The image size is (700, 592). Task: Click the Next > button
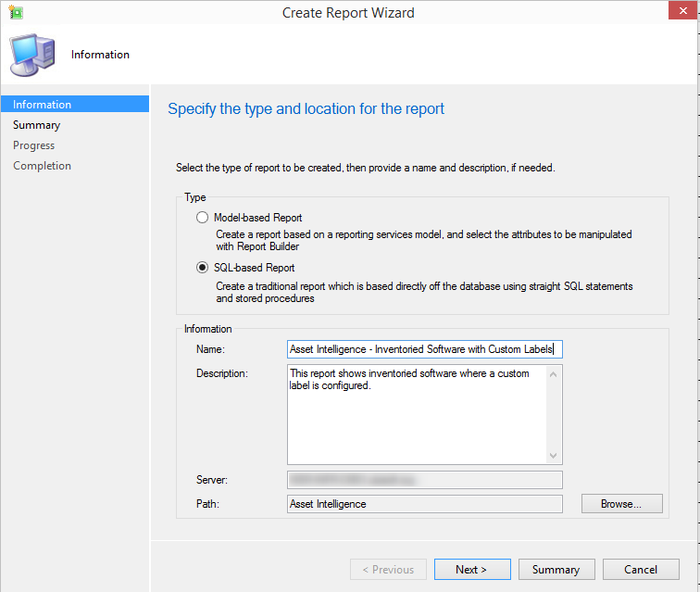[472, 569]
